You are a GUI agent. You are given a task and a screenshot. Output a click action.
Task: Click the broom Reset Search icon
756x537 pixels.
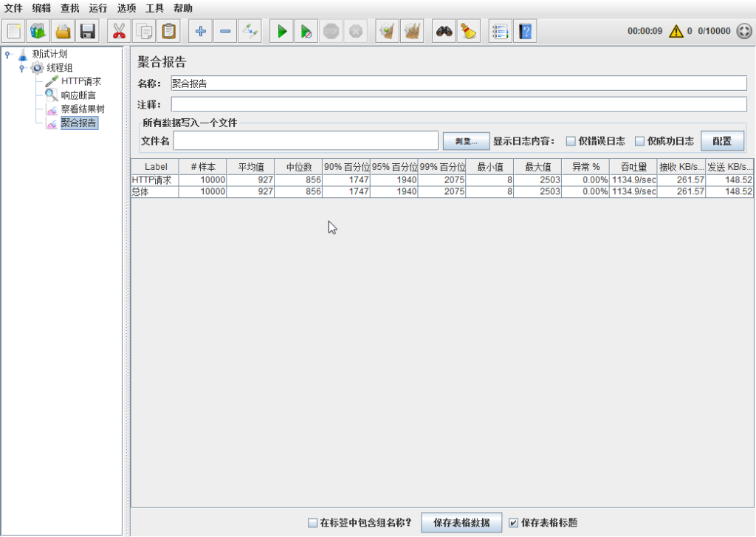tap(468, 32)
